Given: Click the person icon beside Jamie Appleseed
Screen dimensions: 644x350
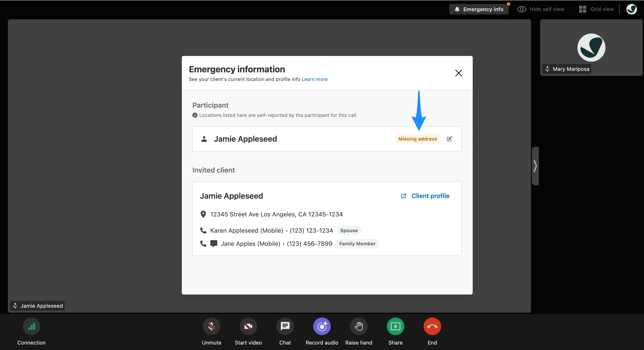Looking at the screenshot, I should tap(204, 139).
